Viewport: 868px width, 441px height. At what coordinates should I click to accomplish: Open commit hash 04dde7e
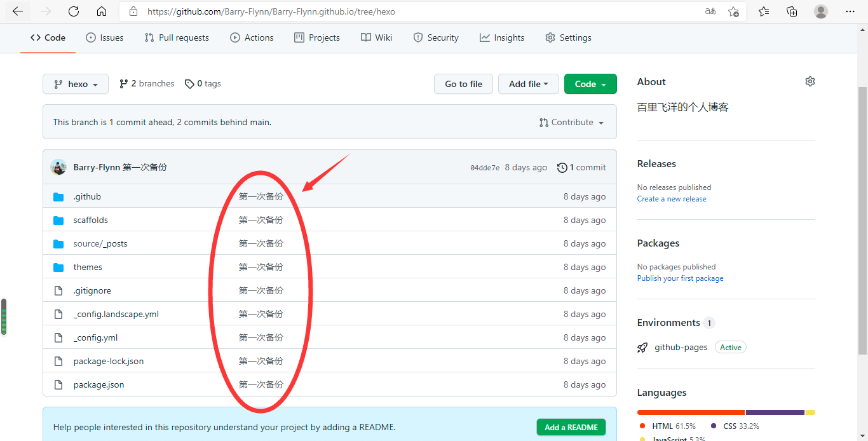coord(485,168)
